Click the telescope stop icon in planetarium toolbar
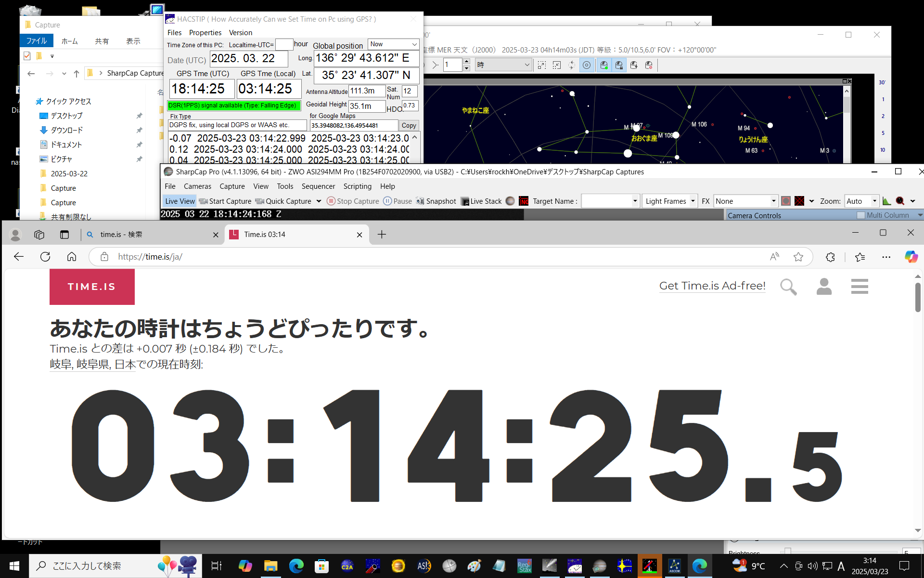This screenshot has height=578, width=924. 649,65
